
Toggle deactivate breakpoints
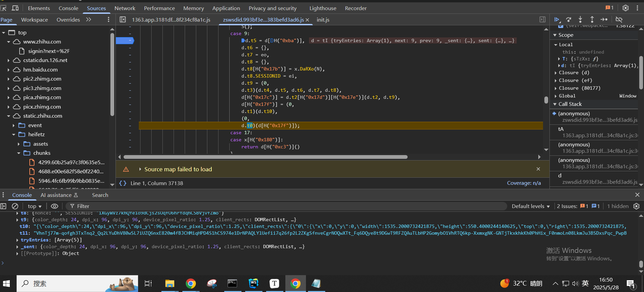(619, 20)
